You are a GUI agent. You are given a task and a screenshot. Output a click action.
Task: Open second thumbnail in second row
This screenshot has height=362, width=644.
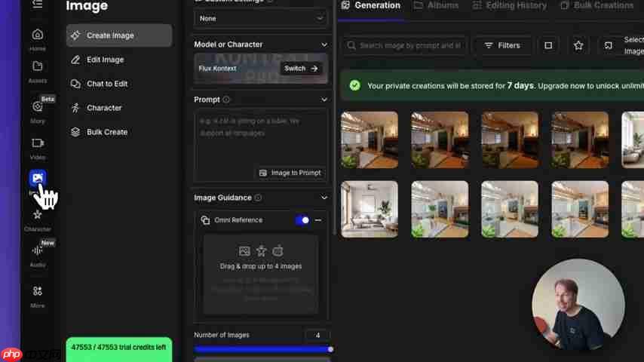tap(440, 209)
